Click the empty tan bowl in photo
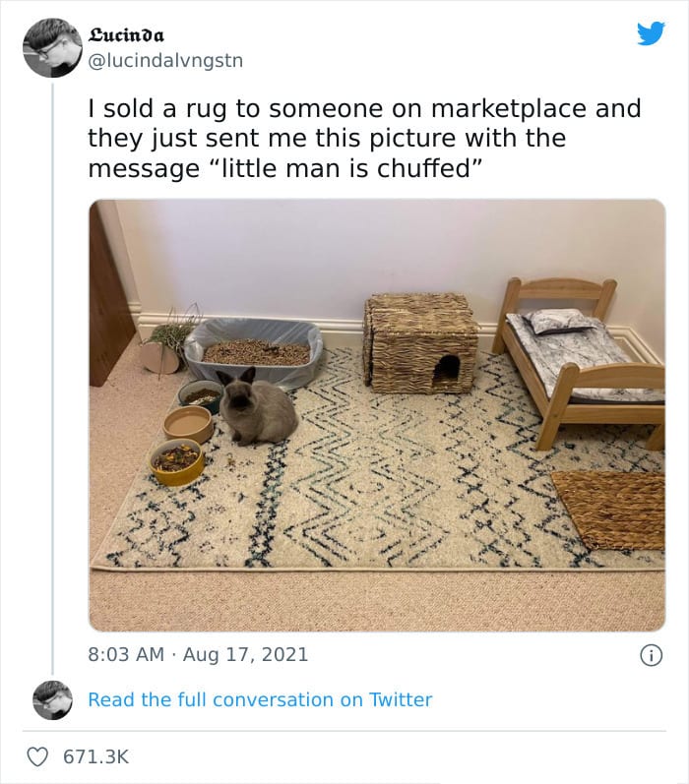 (x=188, y=424)
